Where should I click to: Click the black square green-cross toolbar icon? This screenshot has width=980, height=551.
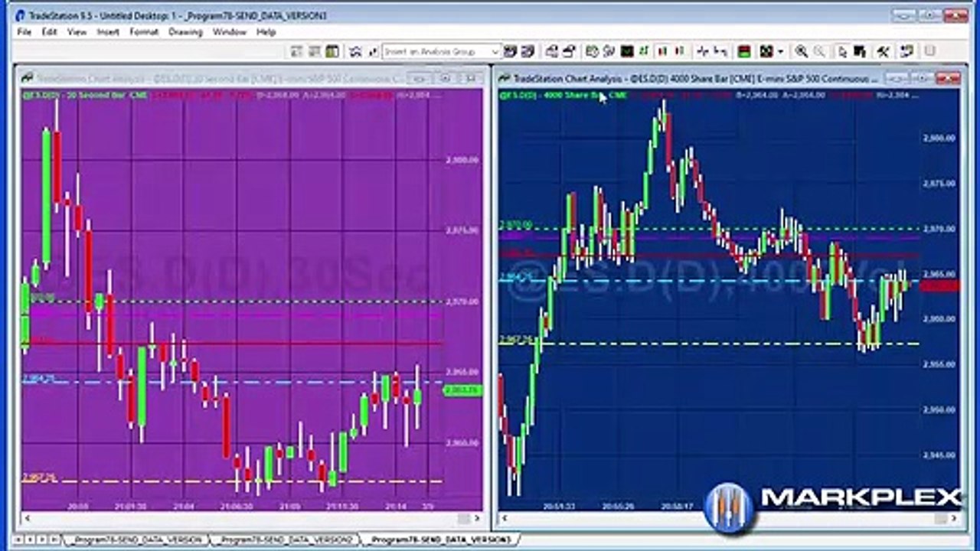pyautogui.click(x=766, y=51)
